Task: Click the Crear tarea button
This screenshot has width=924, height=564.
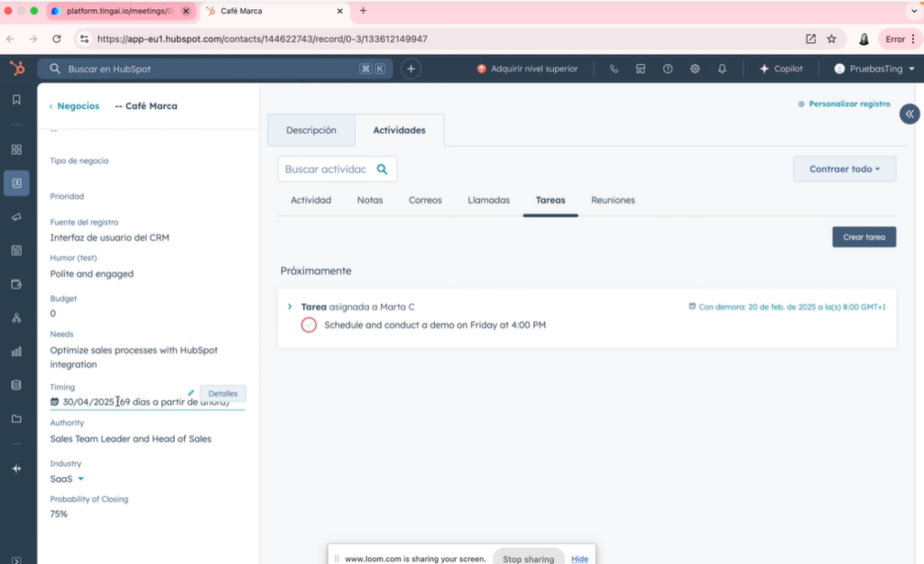Action: [x=864, y=237]
